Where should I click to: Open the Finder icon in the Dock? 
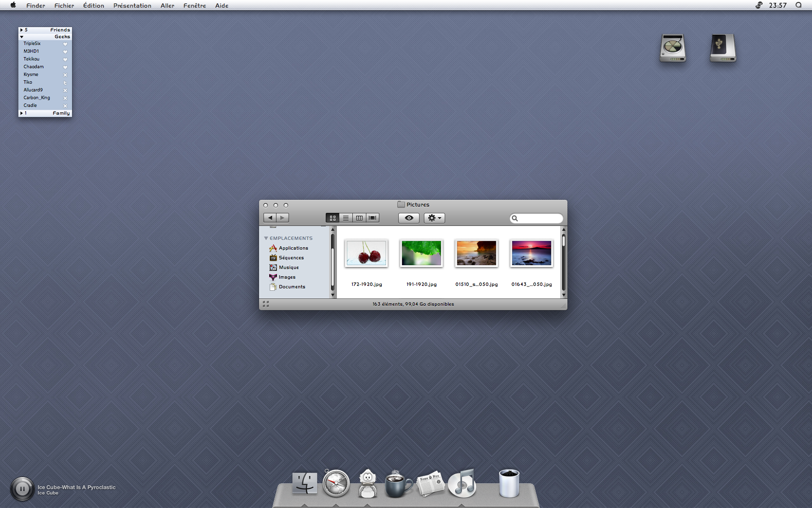point(304,483)
